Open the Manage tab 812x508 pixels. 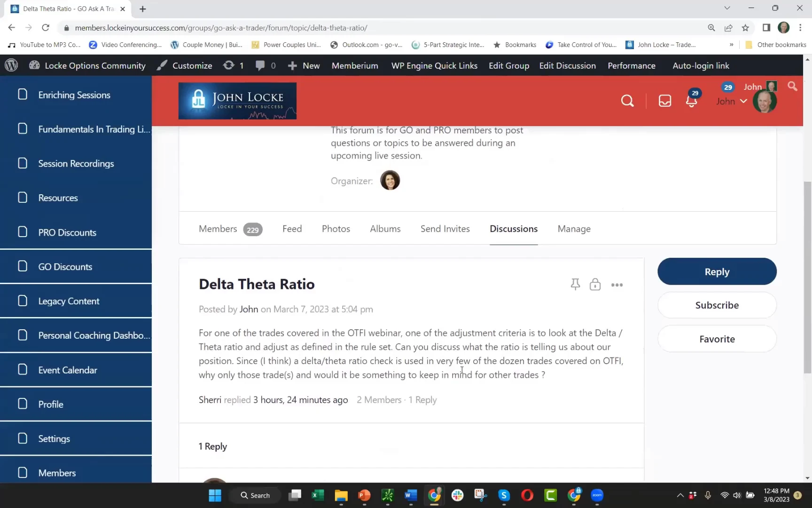[574, 229]
